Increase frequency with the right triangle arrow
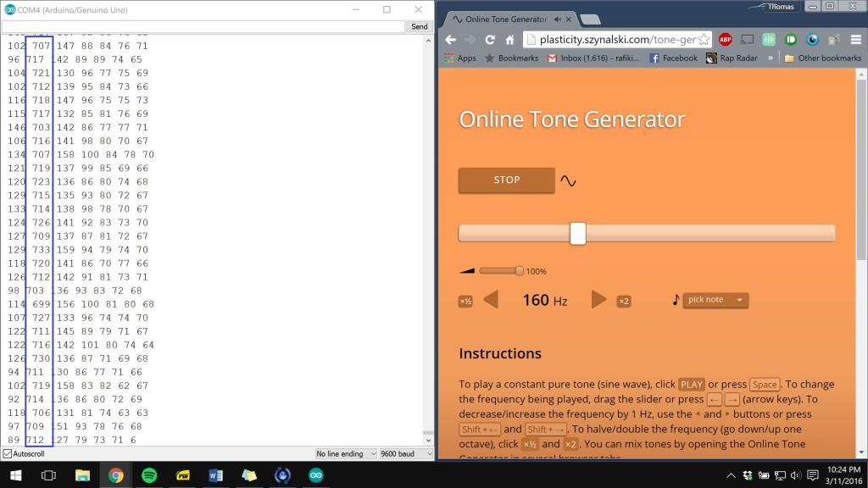Screen dimensions: 868x488 [x=598, y=300]
